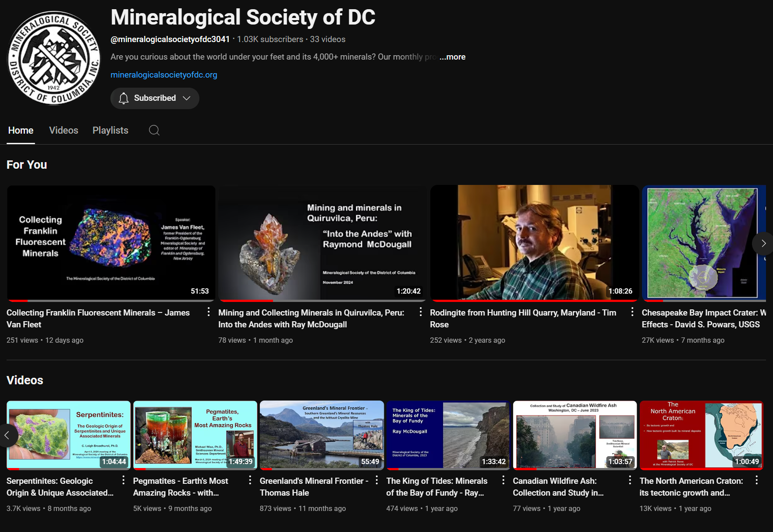Screen dimensions: 773x532
Task: Play Greenland's Mineral Frontier thumbnail
Action: tap(322, 435)
